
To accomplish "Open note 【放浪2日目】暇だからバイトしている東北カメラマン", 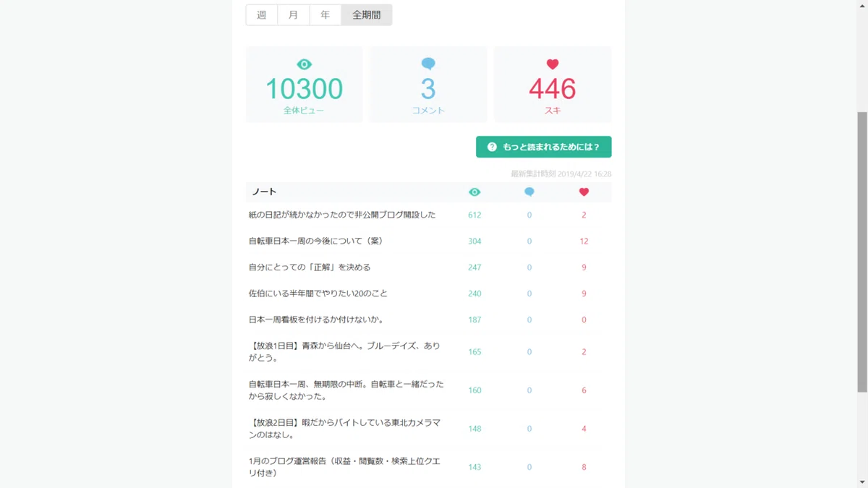I will coord(344,429).
